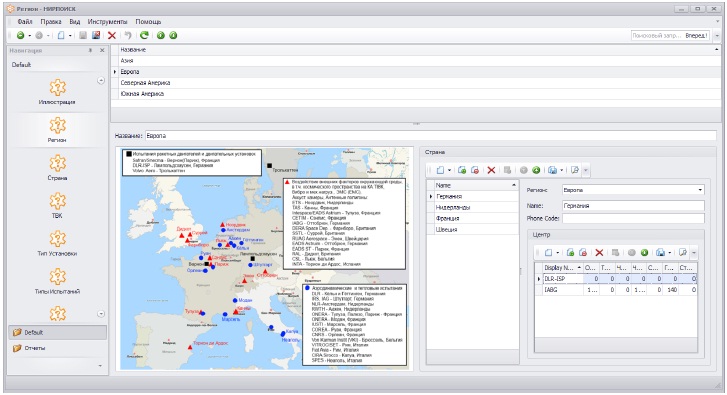
Task: Open the Вид menu
Action: coord(75,22)
